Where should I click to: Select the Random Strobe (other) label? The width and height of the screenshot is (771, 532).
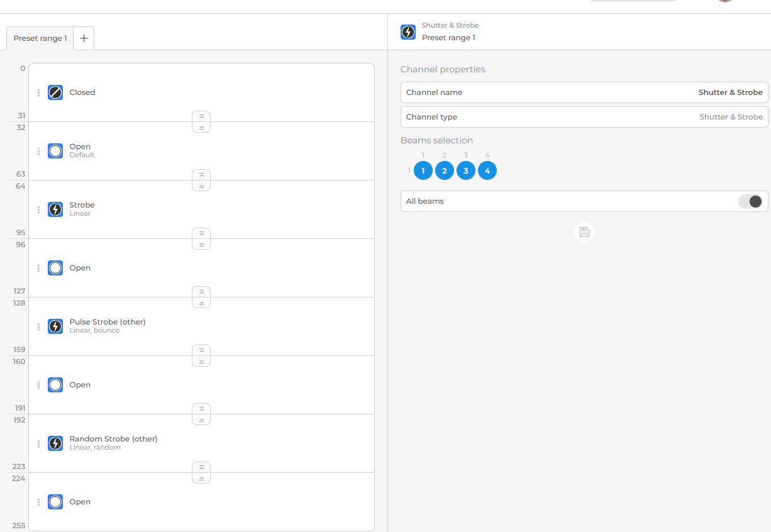point(113,439)
